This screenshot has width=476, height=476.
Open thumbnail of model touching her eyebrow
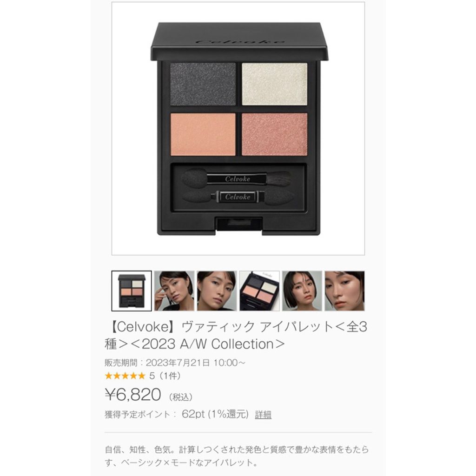point(174,291)
